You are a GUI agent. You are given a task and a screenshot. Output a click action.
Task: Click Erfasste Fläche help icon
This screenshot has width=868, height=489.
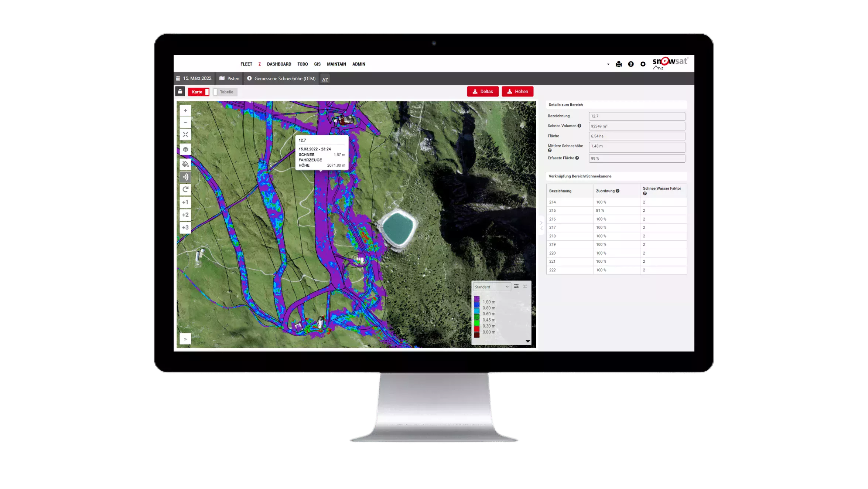577,158
